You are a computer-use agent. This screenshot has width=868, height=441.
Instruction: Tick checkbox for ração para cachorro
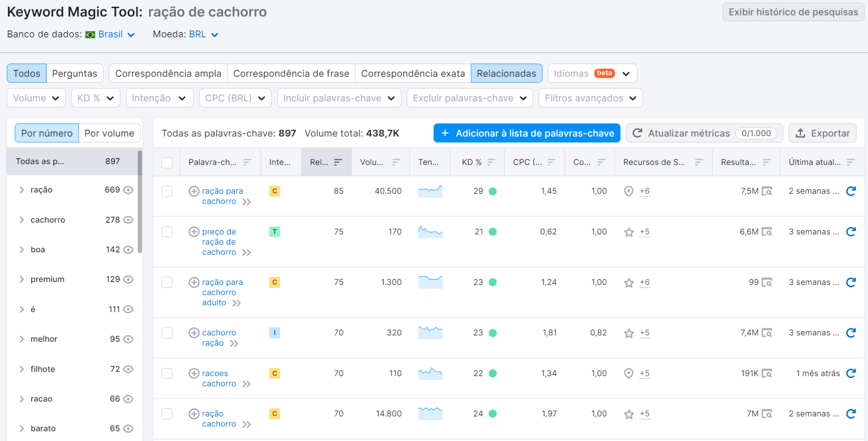tap(167, 191)
